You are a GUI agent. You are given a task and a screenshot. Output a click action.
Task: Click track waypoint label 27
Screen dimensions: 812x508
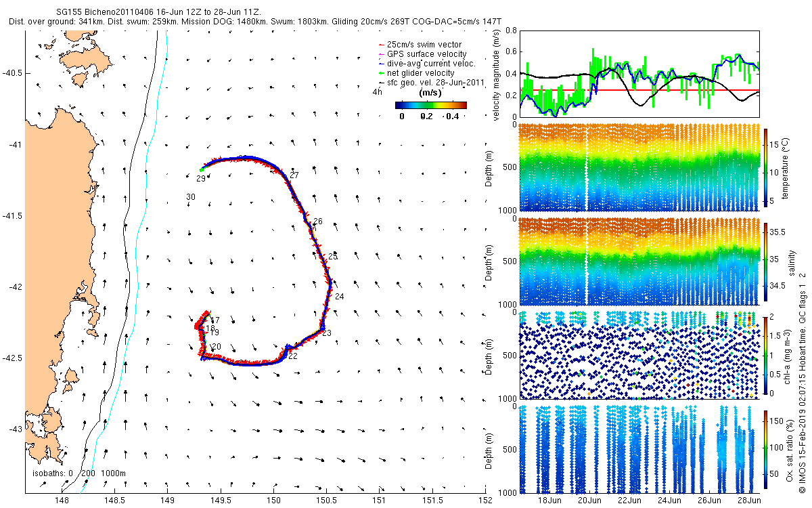pyautogui.click(x=294, y=175)
